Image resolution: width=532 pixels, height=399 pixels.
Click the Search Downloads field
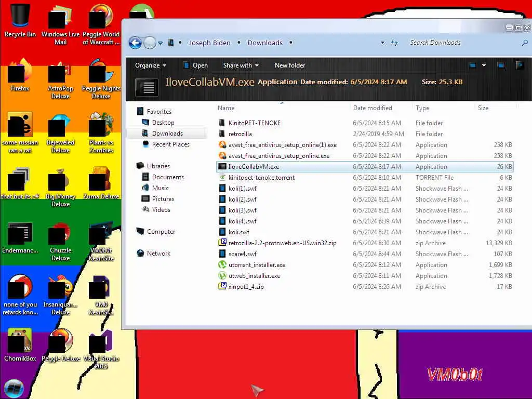click(465, 43)
